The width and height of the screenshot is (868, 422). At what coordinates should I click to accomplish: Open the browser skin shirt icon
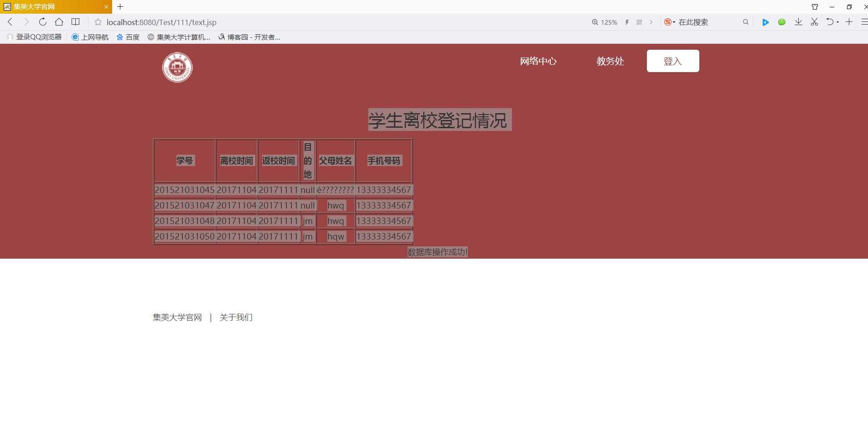point(815,7)
